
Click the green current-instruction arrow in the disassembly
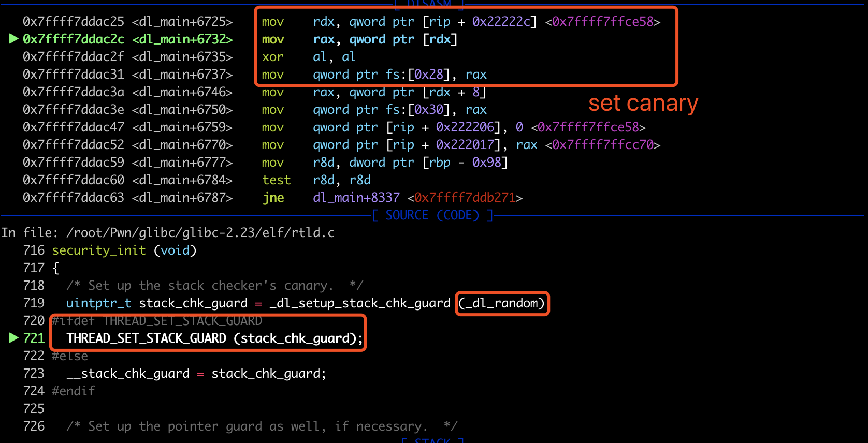pyautogui.click(x=14, y=39)
